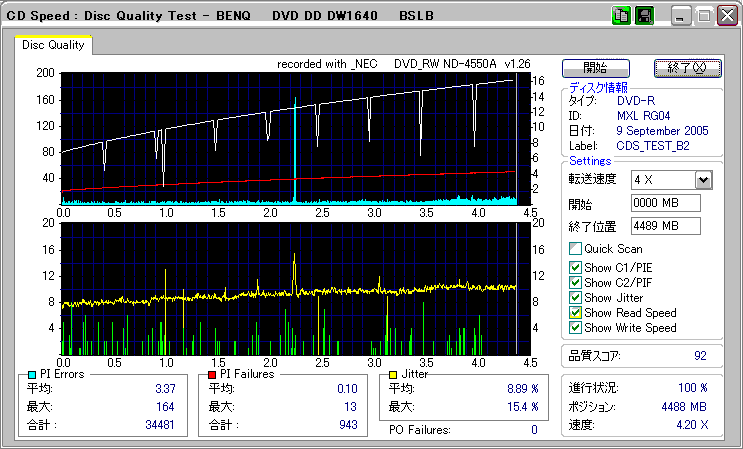
Task: Select the Disc Quality tab
Action: point(53,44)
